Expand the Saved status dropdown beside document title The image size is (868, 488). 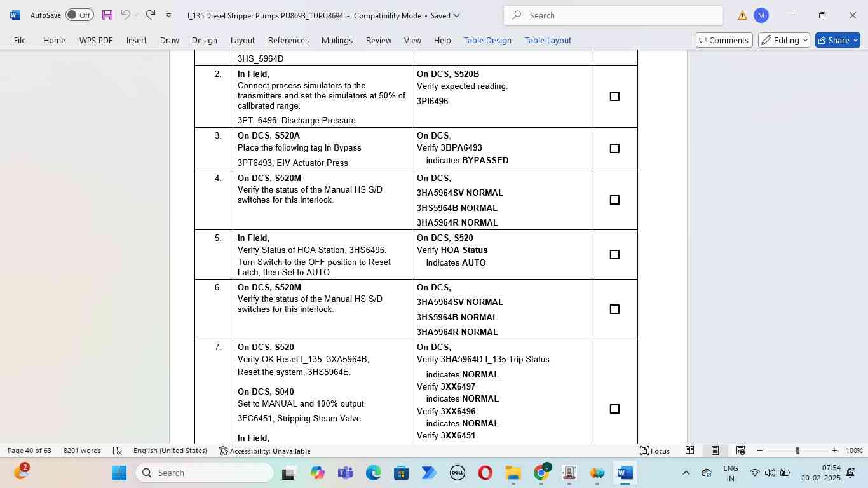pos(445,15)
